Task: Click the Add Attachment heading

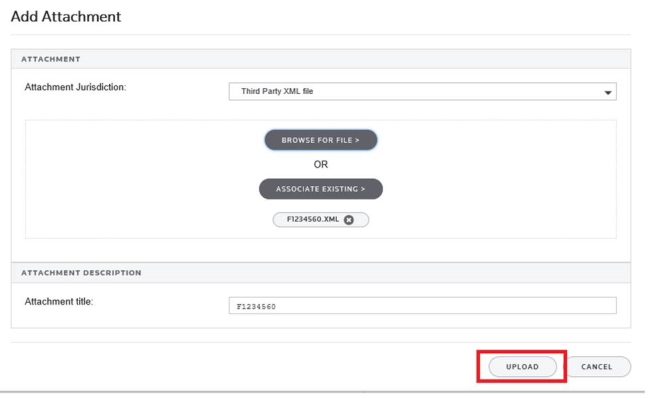Action: click(66, 17)
